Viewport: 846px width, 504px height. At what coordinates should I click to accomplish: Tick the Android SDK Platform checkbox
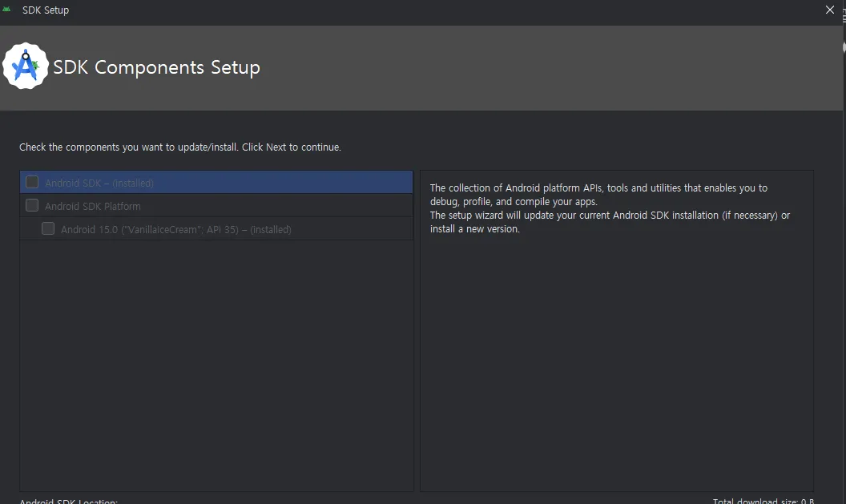coord(32,206)
